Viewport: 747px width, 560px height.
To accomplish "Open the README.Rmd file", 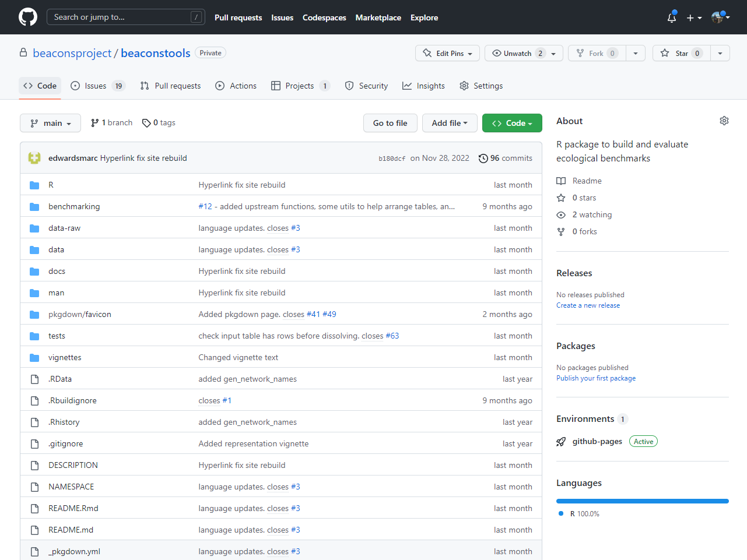I will point(73,508).
